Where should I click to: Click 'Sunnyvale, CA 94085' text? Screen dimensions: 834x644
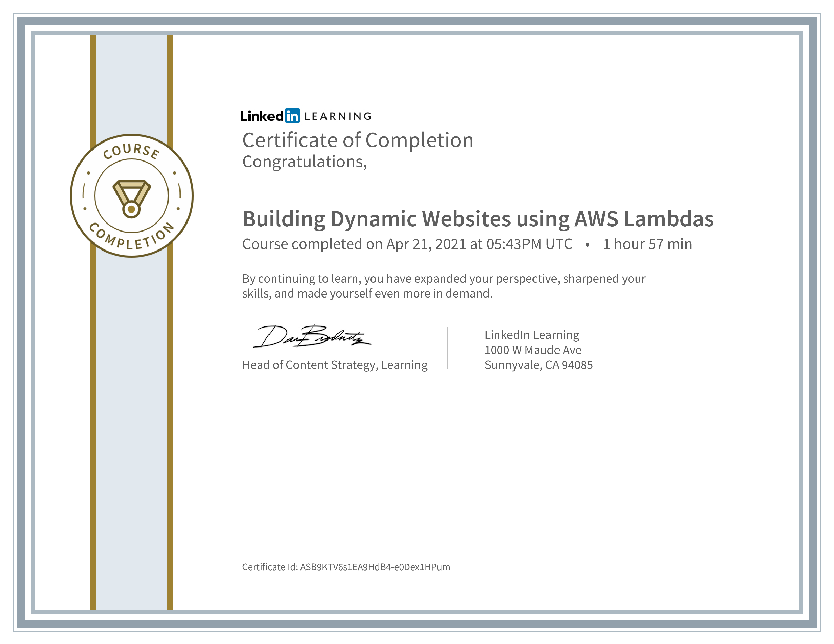point(538,365)
